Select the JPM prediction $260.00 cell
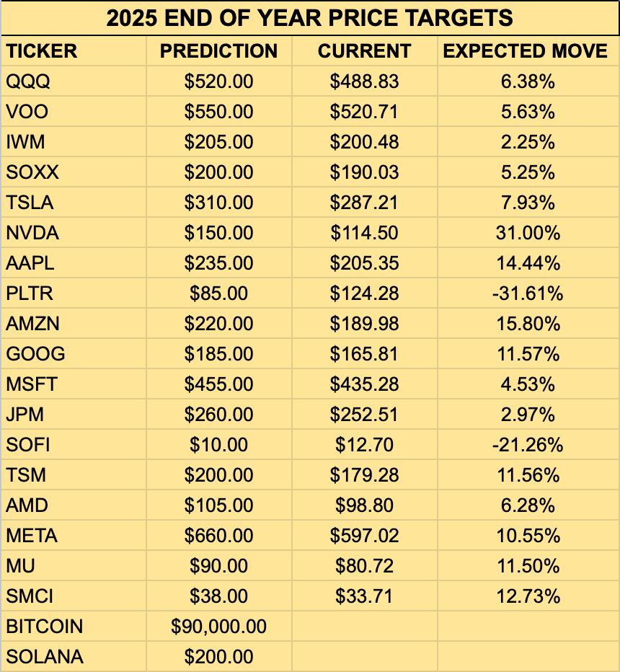The height and width of the screenshot is (672, 620). [219, 414]
